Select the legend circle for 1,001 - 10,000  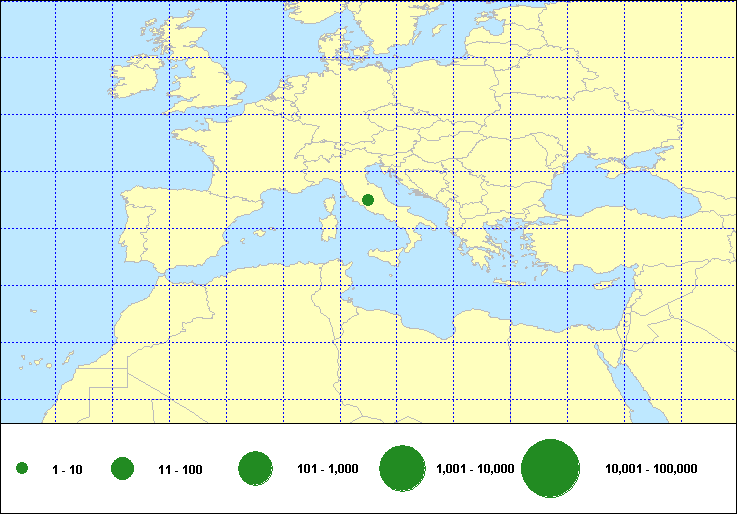[403, 468]
